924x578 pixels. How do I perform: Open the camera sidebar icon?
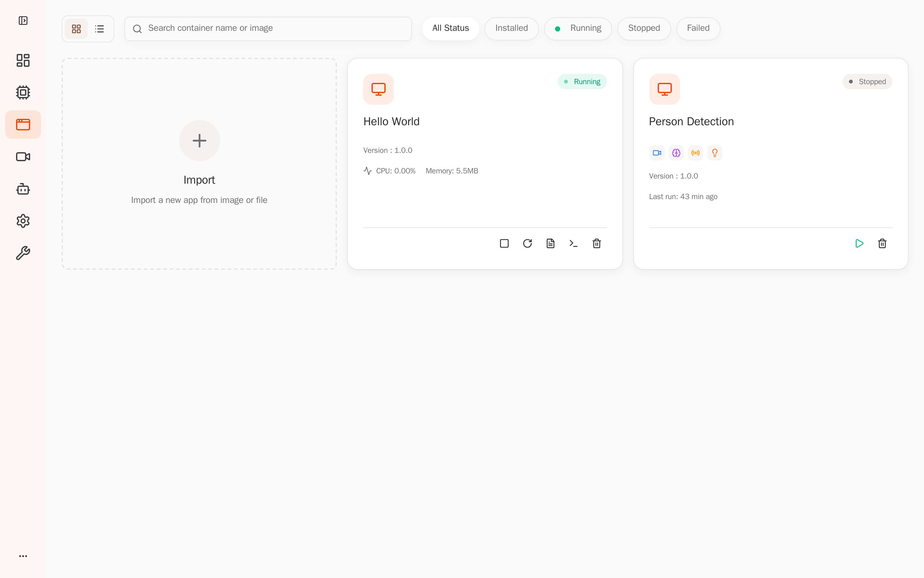click(23, 157)
